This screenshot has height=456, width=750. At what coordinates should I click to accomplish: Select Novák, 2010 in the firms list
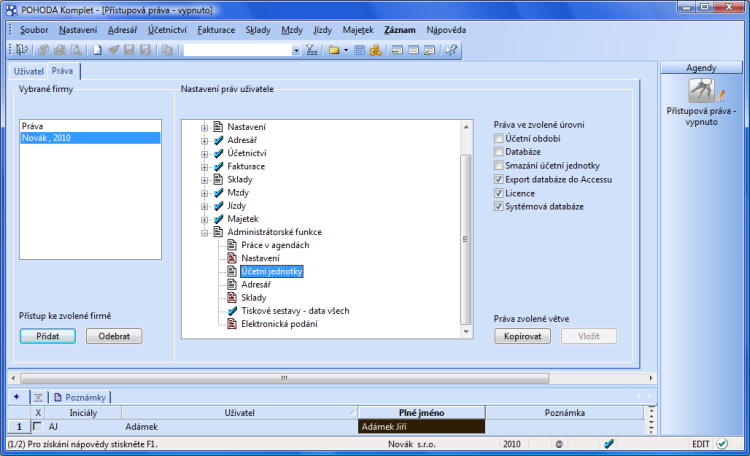pos(90,138)
